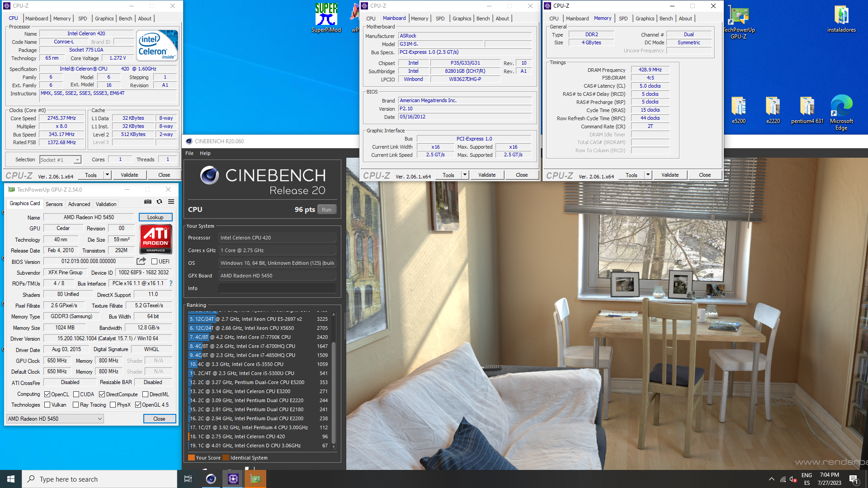Open the instaladores desktop folder

841,19
